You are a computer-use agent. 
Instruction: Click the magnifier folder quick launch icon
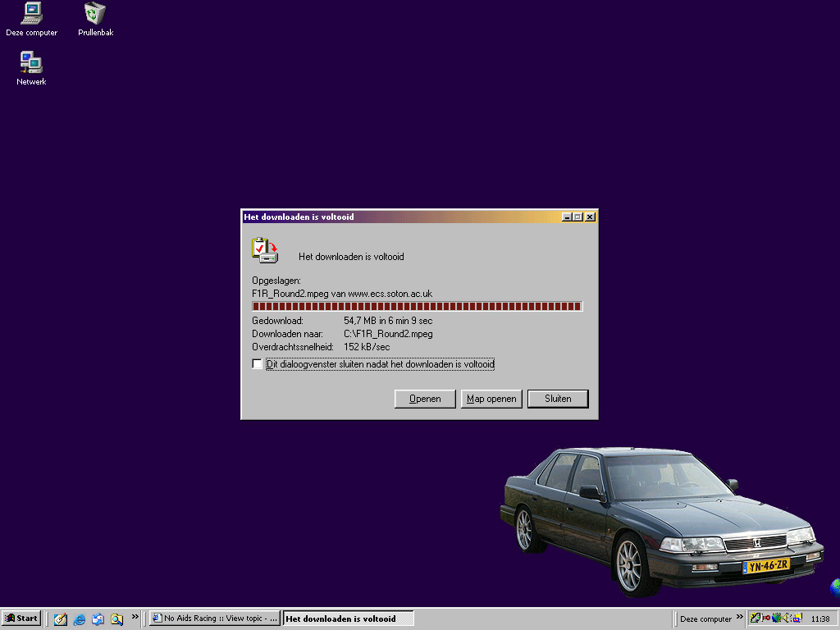pos(116,619)
